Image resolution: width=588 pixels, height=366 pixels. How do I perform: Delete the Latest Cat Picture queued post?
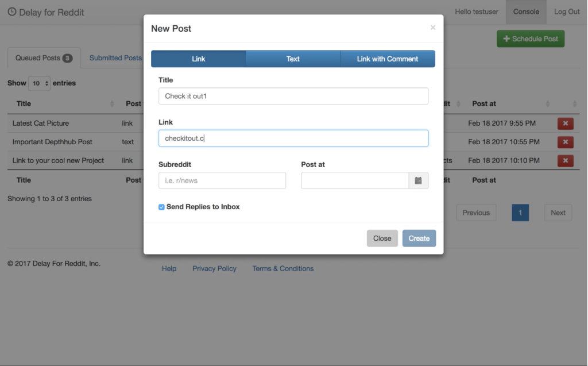coord(566,124)
